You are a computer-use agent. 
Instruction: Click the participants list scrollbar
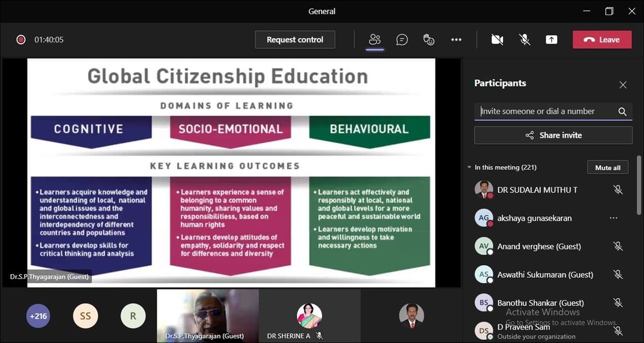click(639, 185)
